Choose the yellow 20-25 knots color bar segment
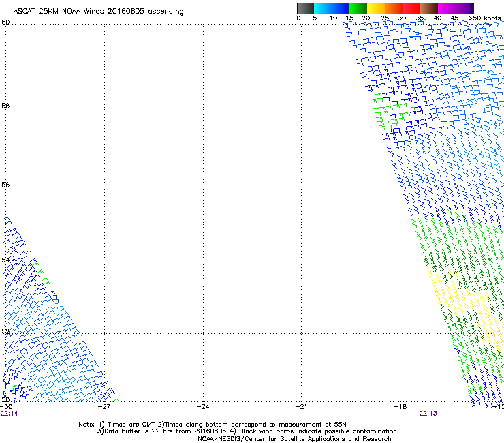The width and height of the screenshot is (504, 443). (376, 8)
